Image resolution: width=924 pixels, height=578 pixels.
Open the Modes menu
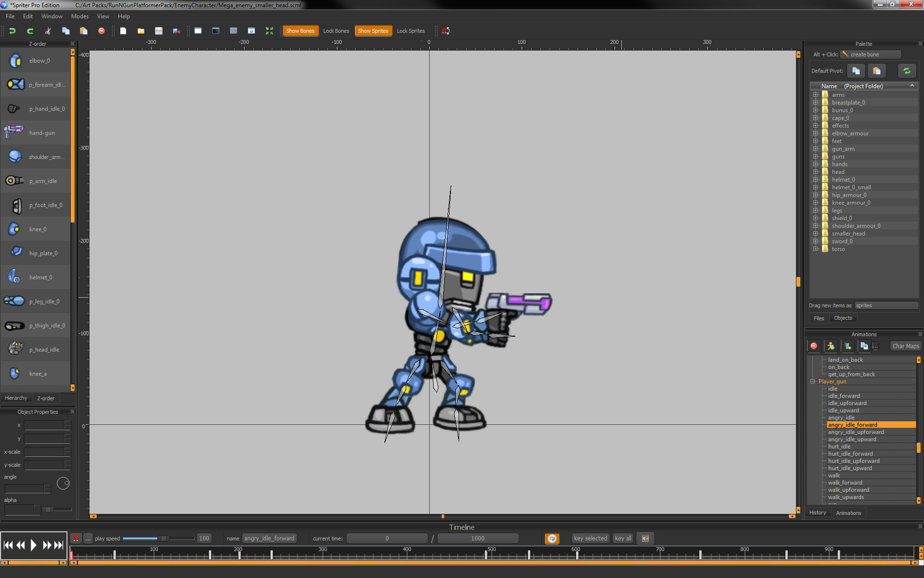click(79, 16)
